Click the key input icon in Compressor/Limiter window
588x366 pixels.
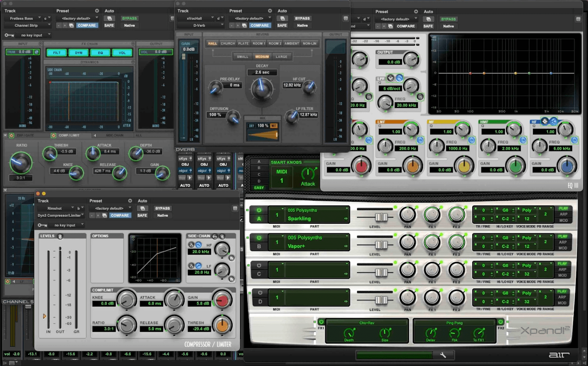(42, 225)
